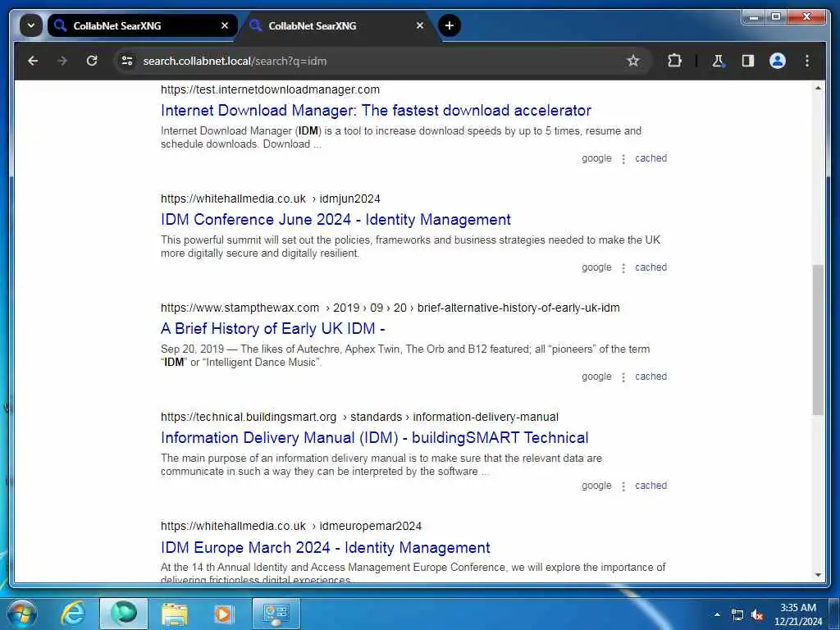Open IDM Europe March 2024 result
This screenshot has height=630, width=840.
click(325, 547)
